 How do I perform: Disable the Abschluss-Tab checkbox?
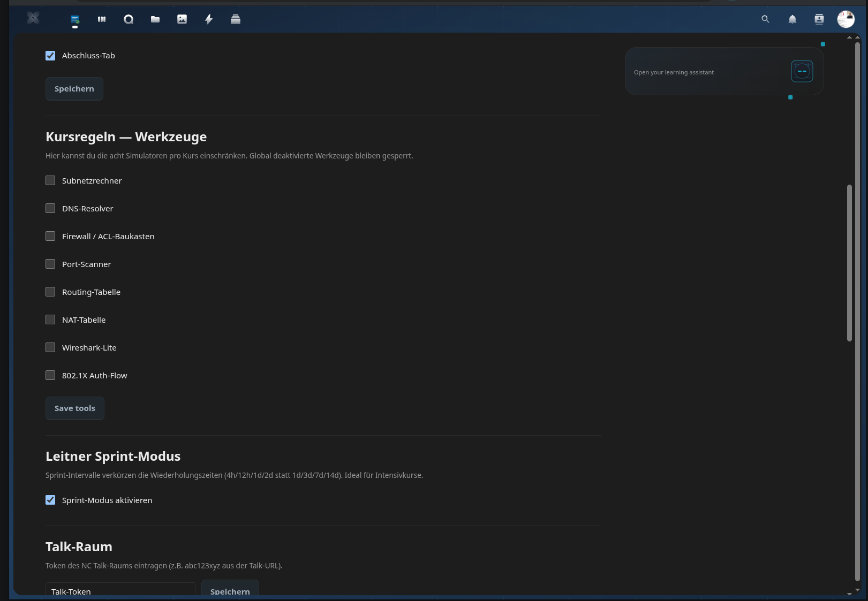click(x=50, y=55)
